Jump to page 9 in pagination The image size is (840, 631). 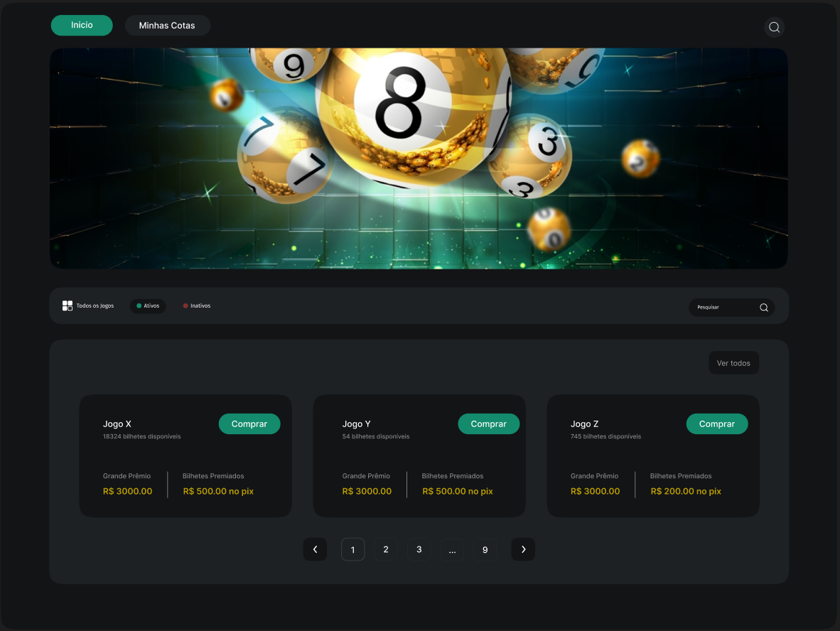485,549
